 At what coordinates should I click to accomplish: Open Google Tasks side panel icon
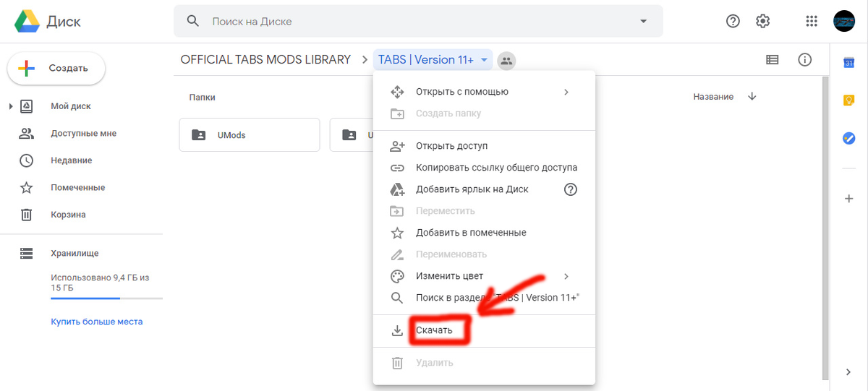(849, 138)
